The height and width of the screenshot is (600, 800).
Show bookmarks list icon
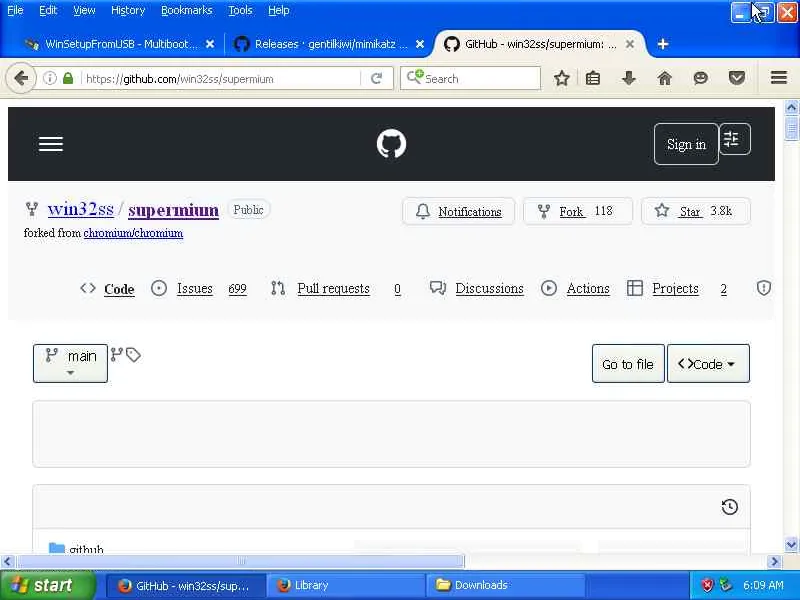click(x=593, y=78)
